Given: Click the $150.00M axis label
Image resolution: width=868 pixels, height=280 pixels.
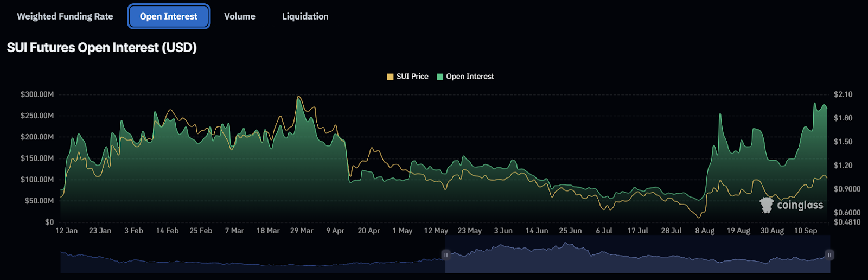Looking at the screenshot, I should point(37,158).
